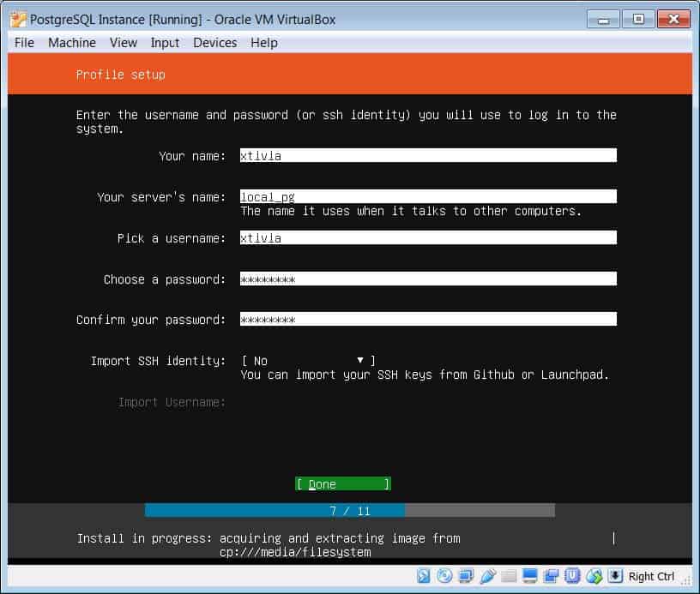The width and height of the screenshot is (700, 594).
Task: Open the Help menu
Action: (x=264, y=43)
